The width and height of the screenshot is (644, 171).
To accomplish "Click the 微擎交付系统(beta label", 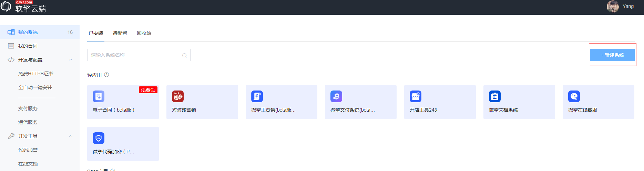I will click(x=352, y=110).
